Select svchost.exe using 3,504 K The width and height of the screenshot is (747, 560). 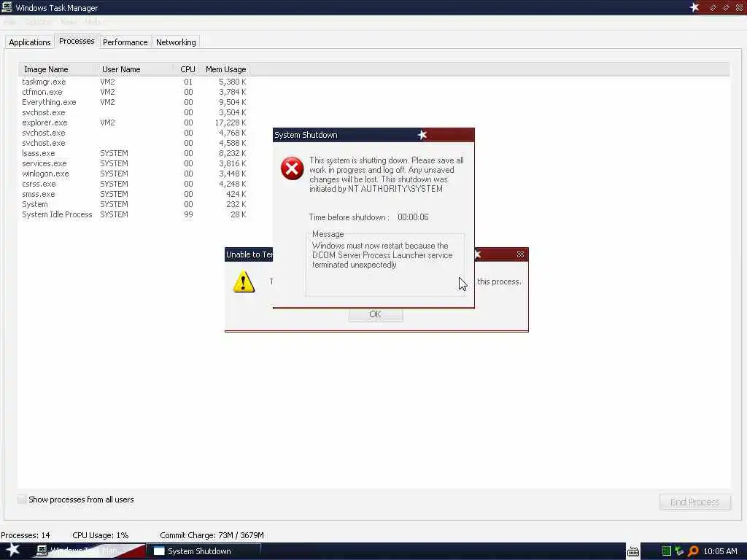134,112
